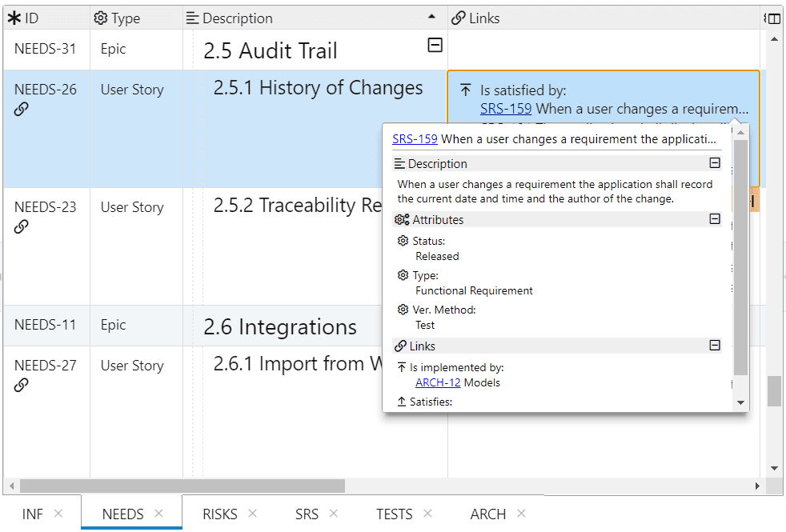Open SRS-159 link in popup title
The image size is (786, 532).
click(415, 138)
